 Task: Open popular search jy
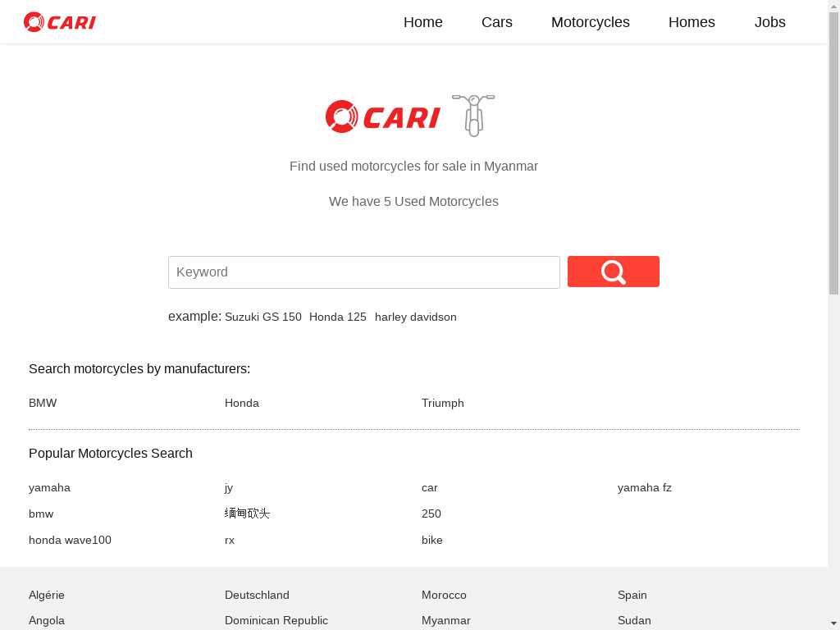tap(229, 487)
